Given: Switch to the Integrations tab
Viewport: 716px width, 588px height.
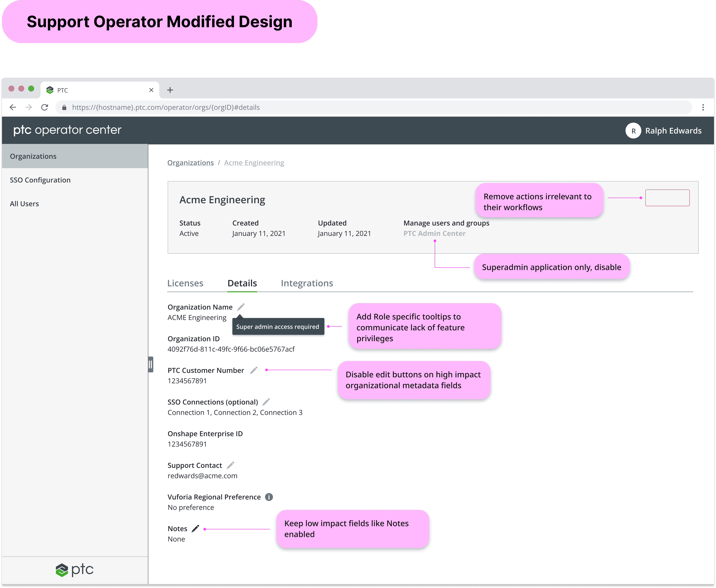Looking at the screenshot, I should tap(307, 283).
